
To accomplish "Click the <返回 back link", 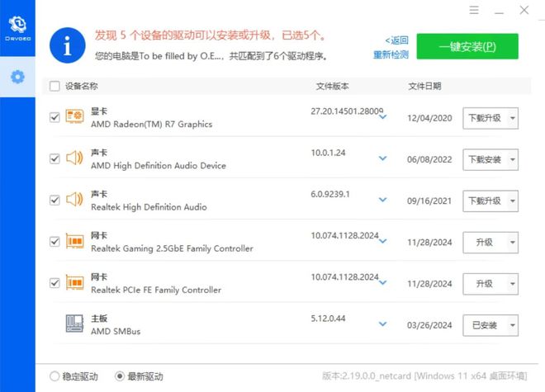I will pyautogui.click(x=396, y=40).
